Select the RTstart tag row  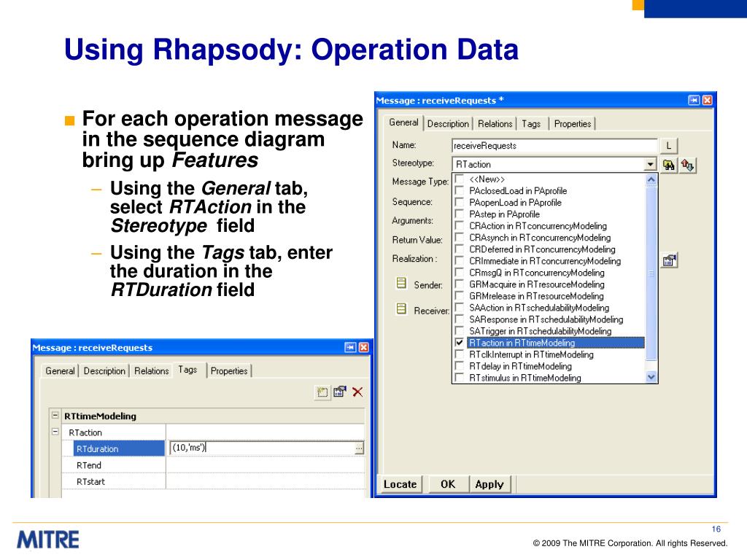point(213,481)
